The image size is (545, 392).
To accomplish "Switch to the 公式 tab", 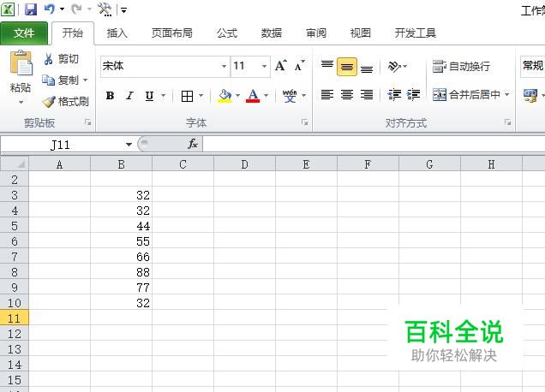I will [x=227, y=33].
